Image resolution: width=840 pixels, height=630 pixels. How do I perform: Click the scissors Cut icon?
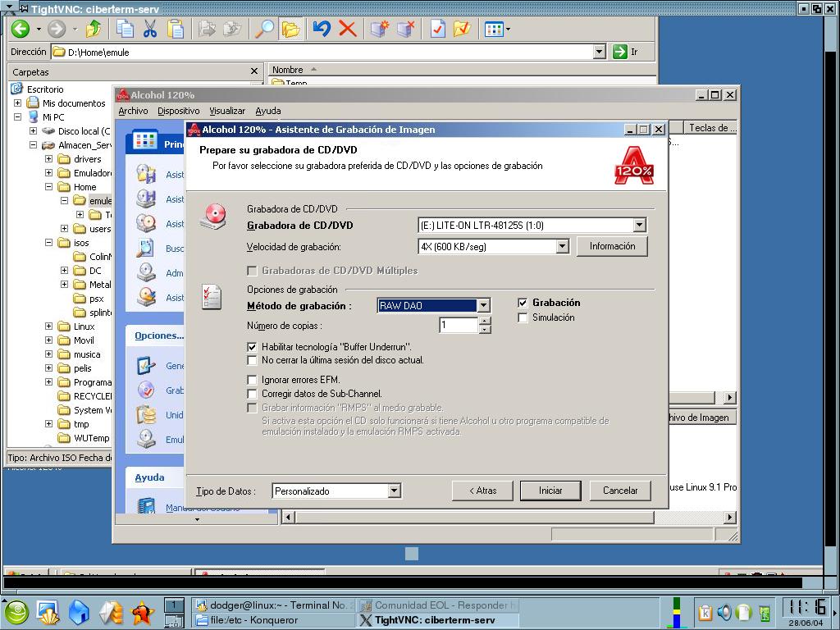click(x=150, y=29)
